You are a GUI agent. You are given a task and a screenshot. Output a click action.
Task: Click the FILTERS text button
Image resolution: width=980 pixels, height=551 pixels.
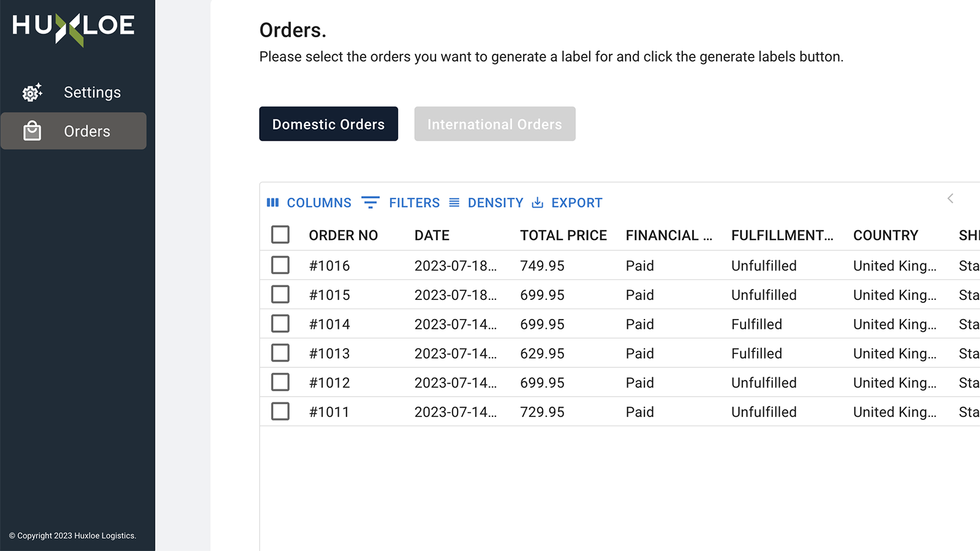click(414, 203)
